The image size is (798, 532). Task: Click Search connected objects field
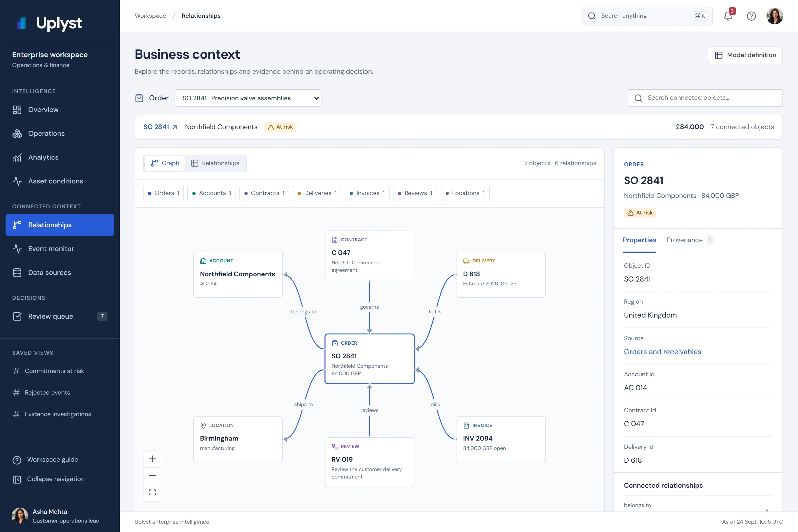coord(705,98)
